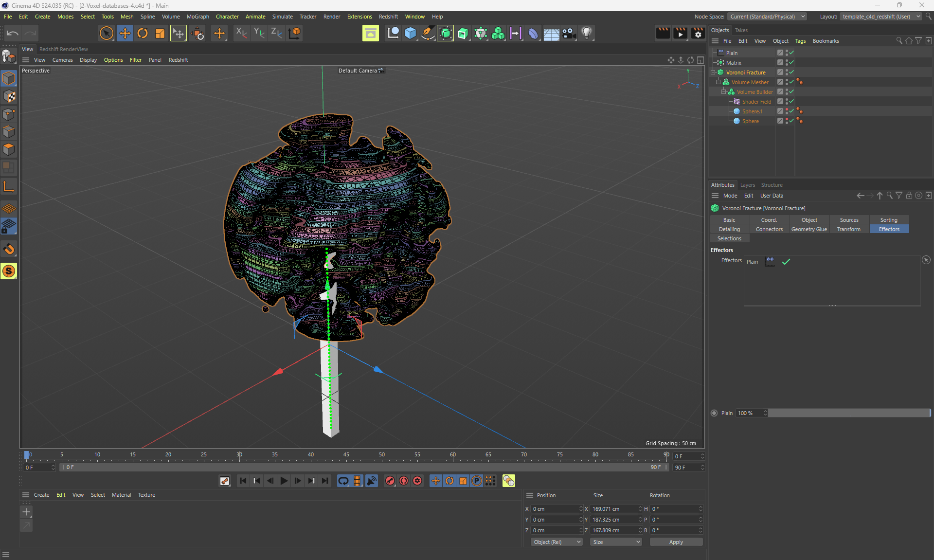Toggle the Plain effector checkmark in list
This screenshot has height=560, width=934.
[x=786, y=262]
